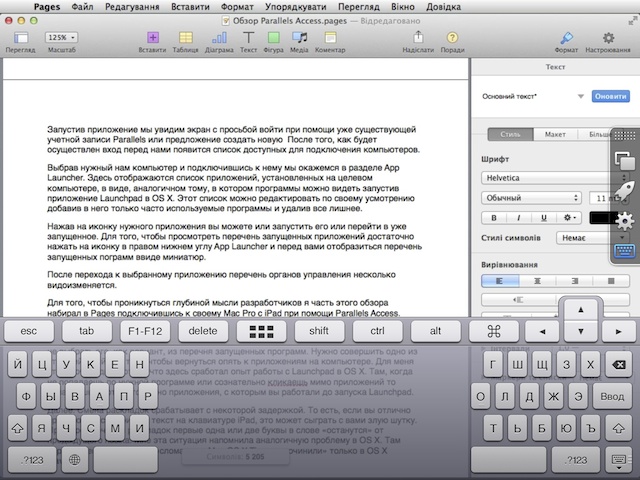Share document via Надіслати icon
Viewport: 640px width, 480px height.
pos(418,37)
